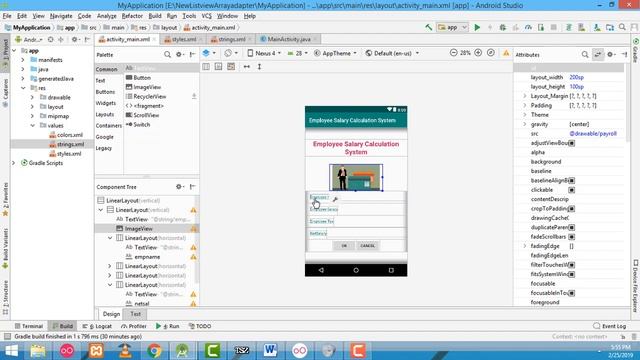Toggle the baselineAlignBottom checkbox
The height and width of the screenshot is (360, 640).
pyautogui.click(x=572, y=180)
